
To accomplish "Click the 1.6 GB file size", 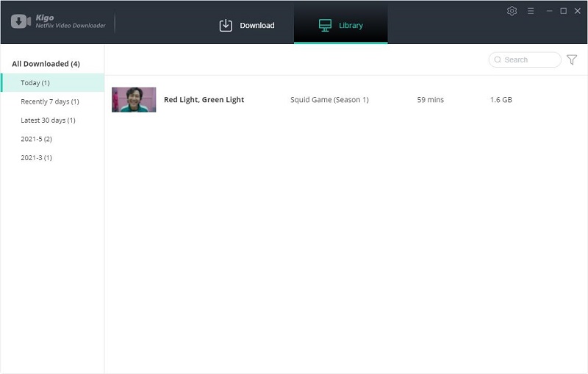I will tap(501, 100).
